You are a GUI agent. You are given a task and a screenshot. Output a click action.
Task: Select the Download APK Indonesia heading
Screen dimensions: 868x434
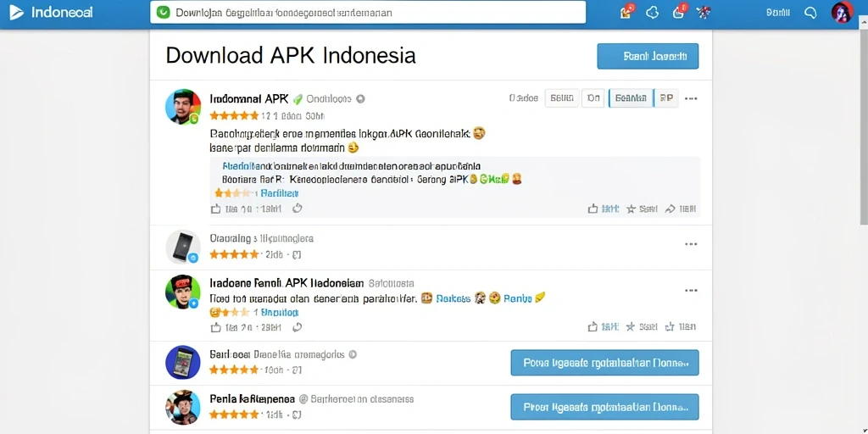tap(291, 55)
